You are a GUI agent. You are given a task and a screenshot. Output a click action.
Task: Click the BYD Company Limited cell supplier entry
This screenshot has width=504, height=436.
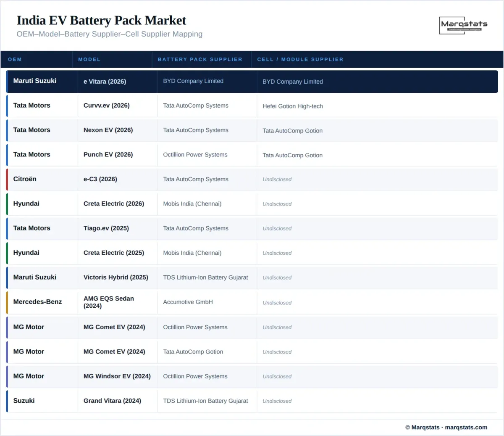click(293, 82)
